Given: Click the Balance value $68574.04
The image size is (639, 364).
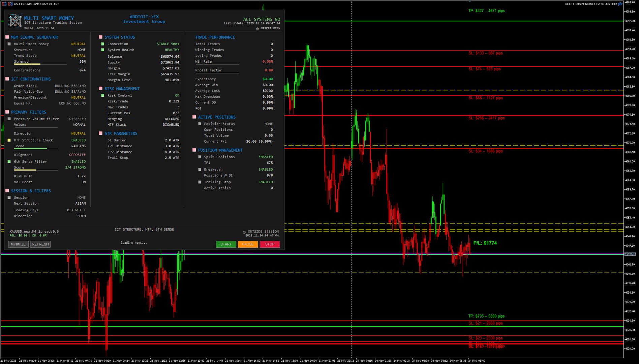Looking at the screenshot, I should pyautogui.click(x=170, y=57).
